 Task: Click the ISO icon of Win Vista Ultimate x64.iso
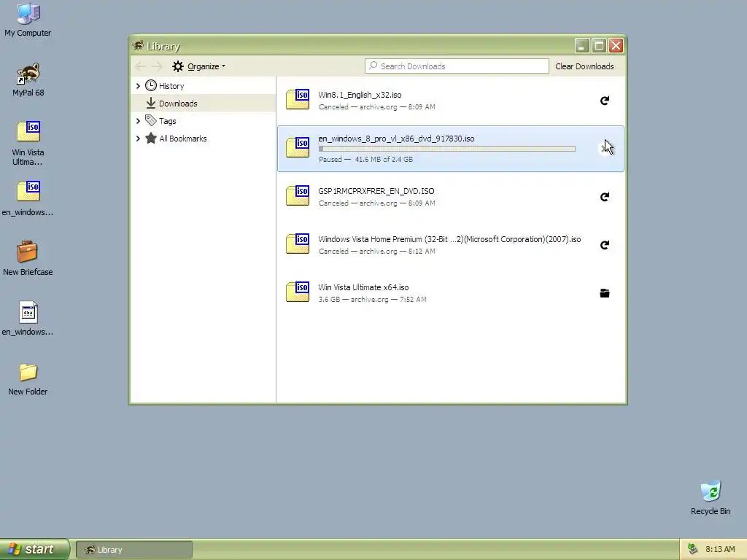pos(298,292)
